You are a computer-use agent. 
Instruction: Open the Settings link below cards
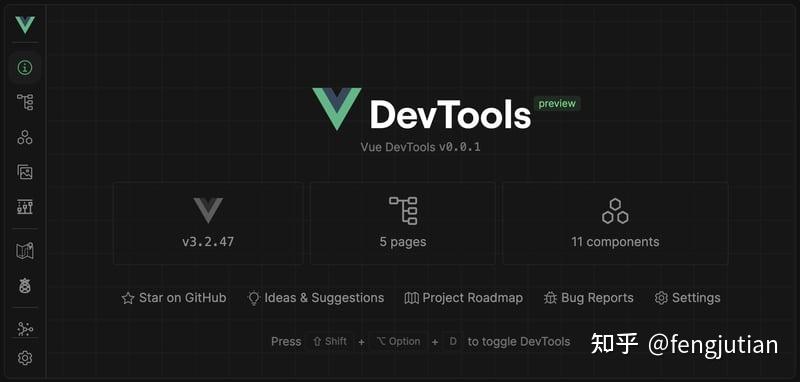click(x=687, y=298)
